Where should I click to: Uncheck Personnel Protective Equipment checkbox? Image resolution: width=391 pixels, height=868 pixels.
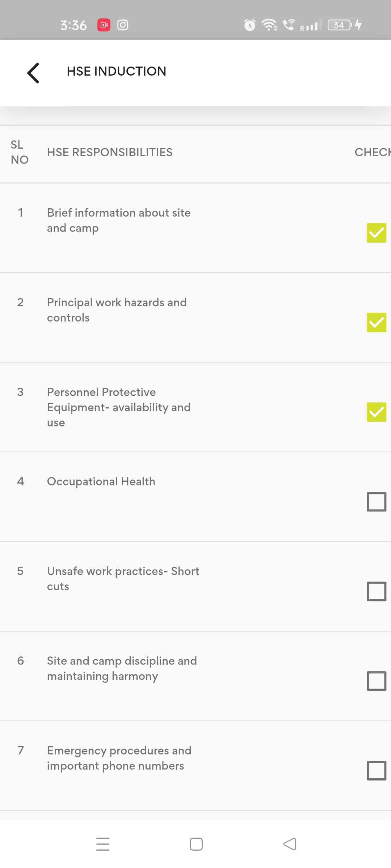click(x=377, y=412)
